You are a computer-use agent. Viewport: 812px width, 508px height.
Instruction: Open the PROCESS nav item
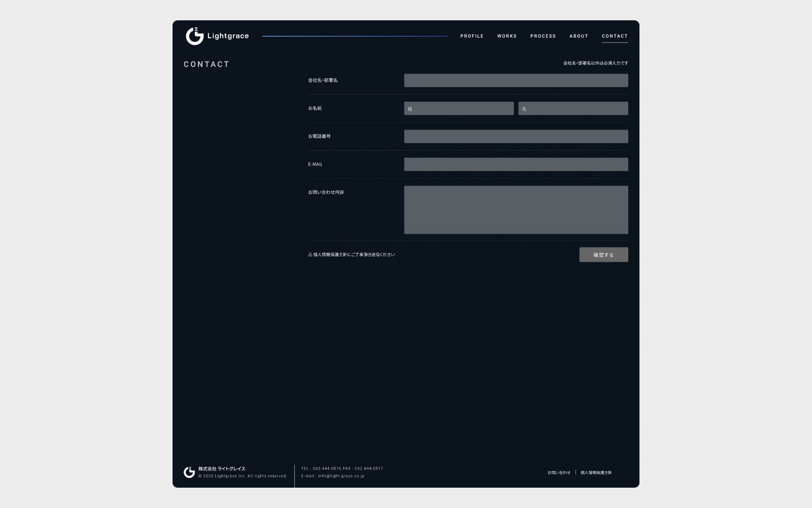point(543,36)
